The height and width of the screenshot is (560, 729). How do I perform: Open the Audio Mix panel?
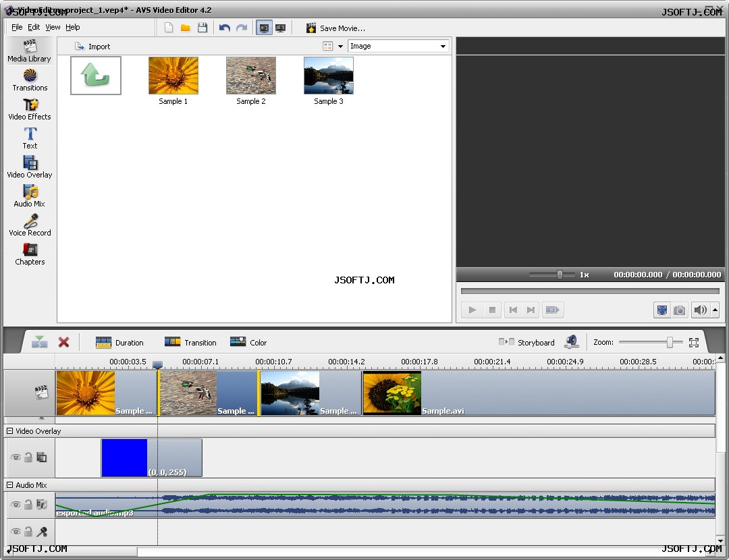click(x=29, y=196)
